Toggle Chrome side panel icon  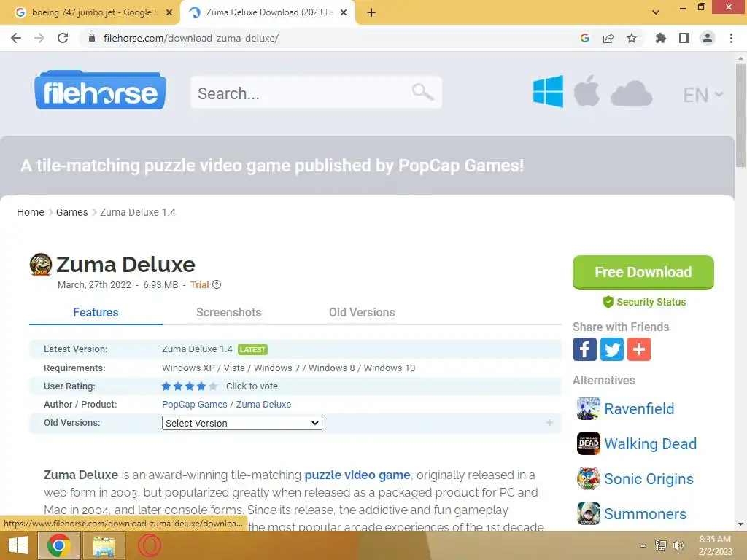[684, 38]
